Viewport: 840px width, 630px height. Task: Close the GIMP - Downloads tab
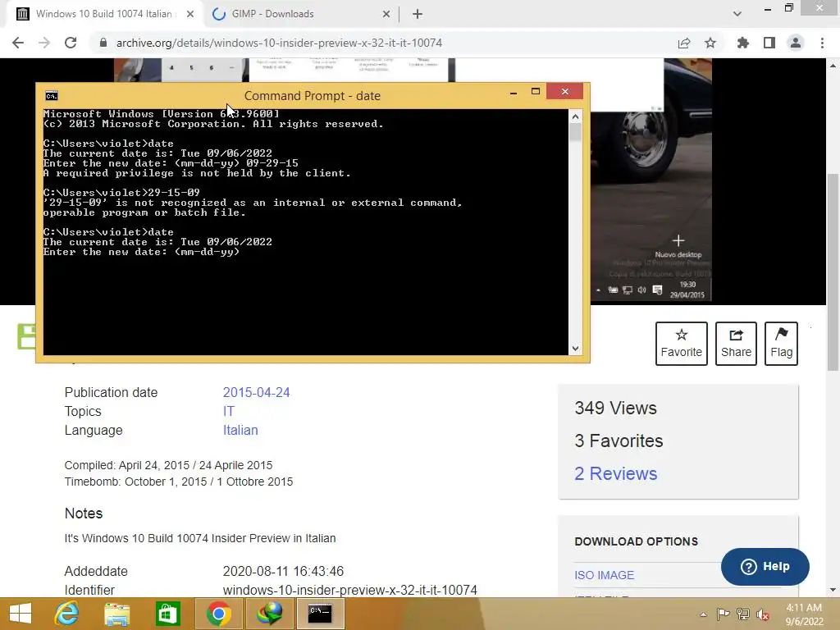tap(386, 15)
